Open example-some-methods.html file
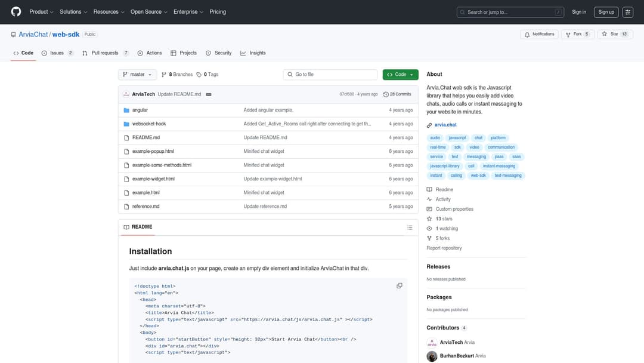644x363 pixels. tap(162, 165)
